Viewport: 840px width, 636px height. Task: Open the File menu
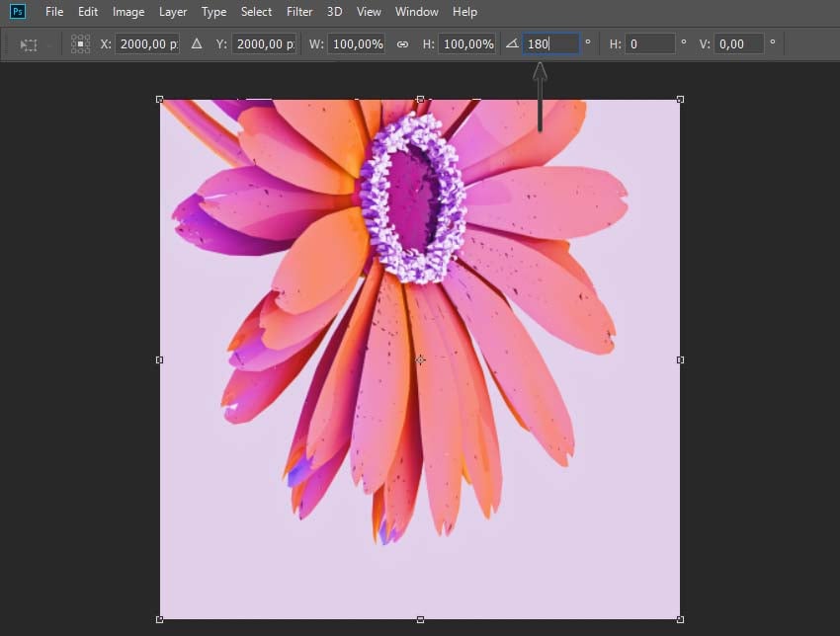54,12
